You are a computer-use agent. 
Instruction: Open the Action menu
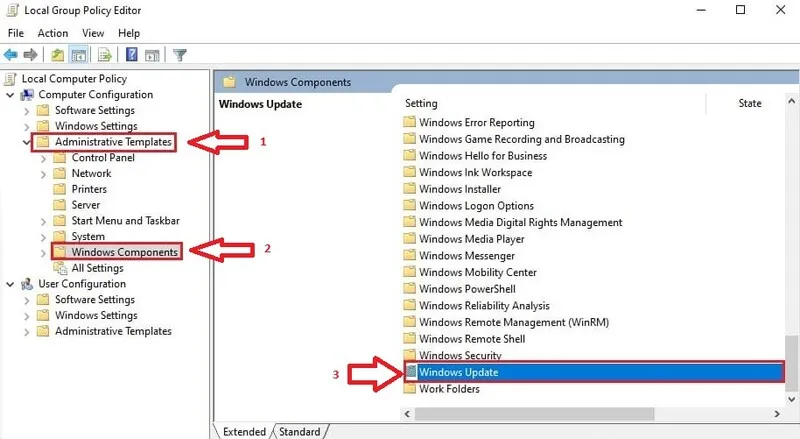[52, 33]
